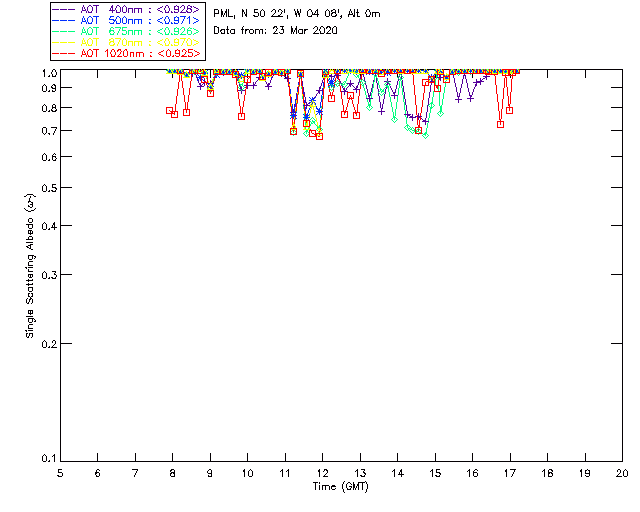
Task: Click the AOT 870nm legend entry
Action: [x=127, y=42]
